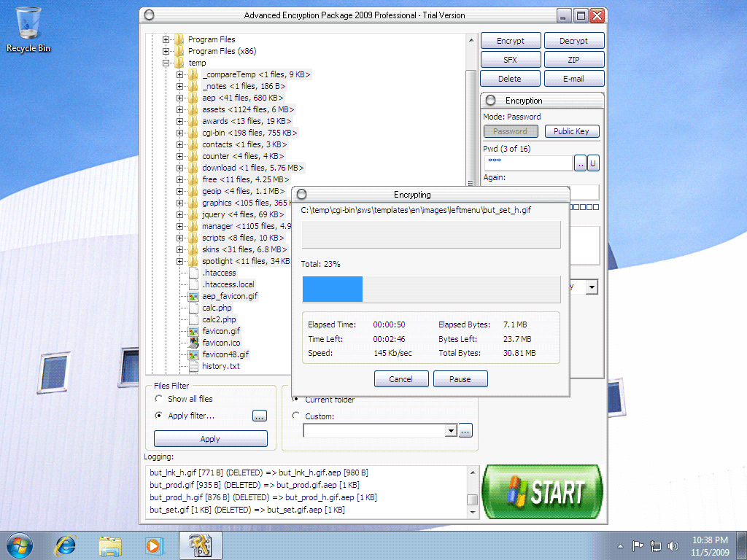Open the network tray icon
Image resolution: width=747 pixels, height=560 pixels.
pyautogui.click(x=656, y=546)
